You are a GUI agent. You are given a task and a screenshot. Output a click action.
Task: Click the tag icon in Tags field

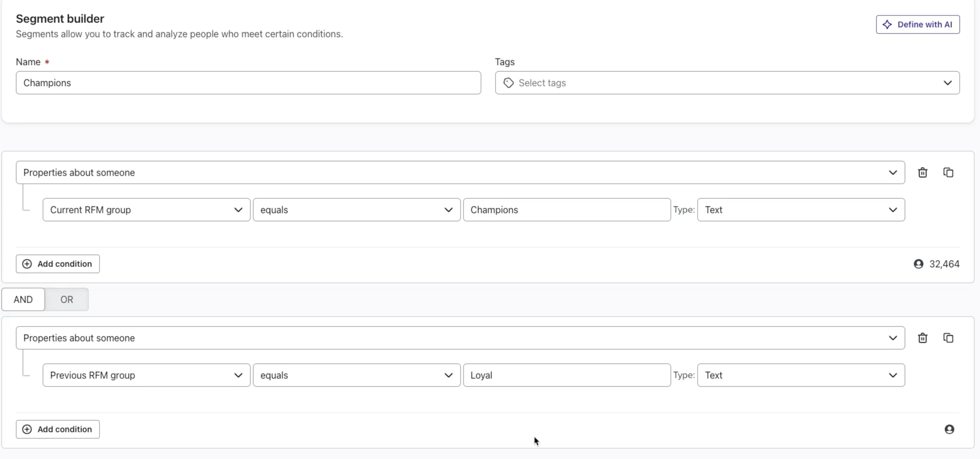(508, 83)
